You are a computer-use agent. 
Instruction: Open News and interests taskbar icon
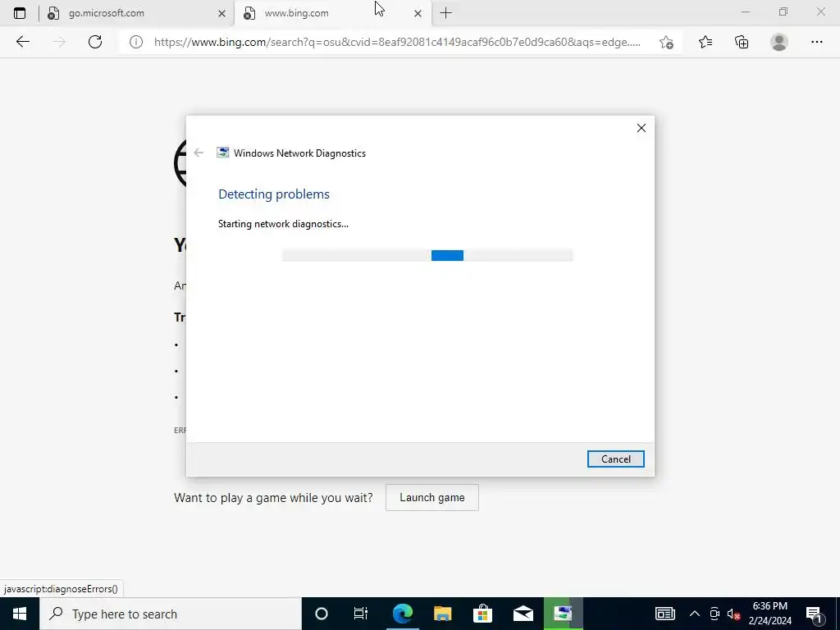coord(664,614)
